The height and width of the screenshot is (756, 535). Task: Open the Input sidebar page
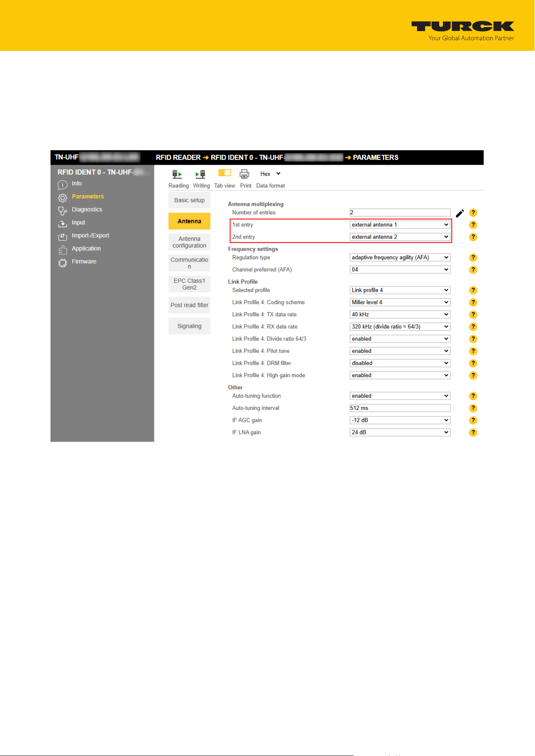(78, 223)
